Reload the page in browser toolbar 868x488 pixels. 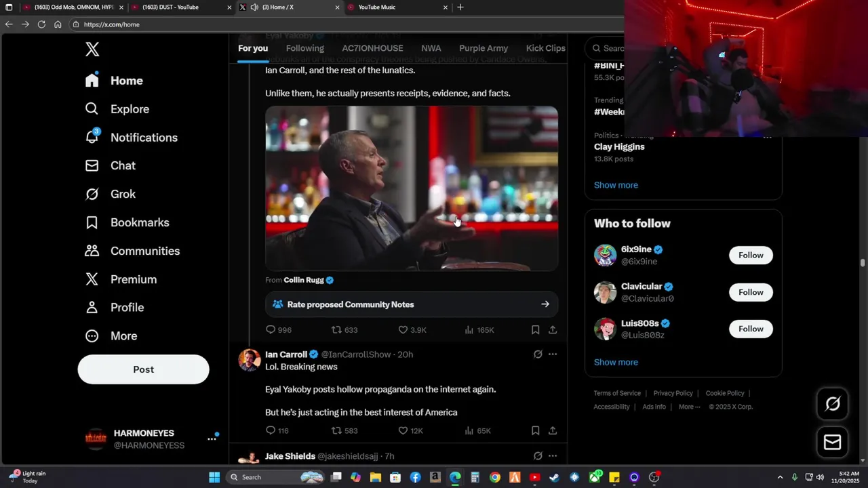point(41,24)
